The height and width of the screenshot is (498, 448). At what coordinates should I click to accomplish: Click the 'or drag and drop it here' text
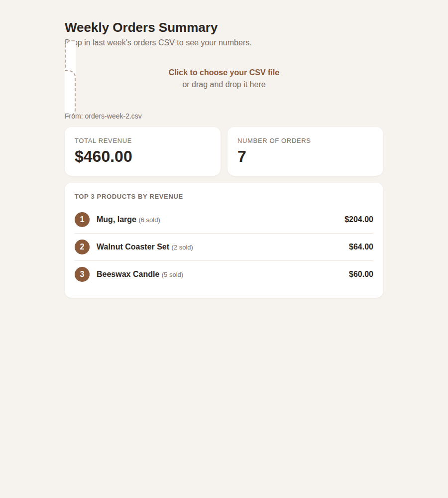tap(224, 85)
